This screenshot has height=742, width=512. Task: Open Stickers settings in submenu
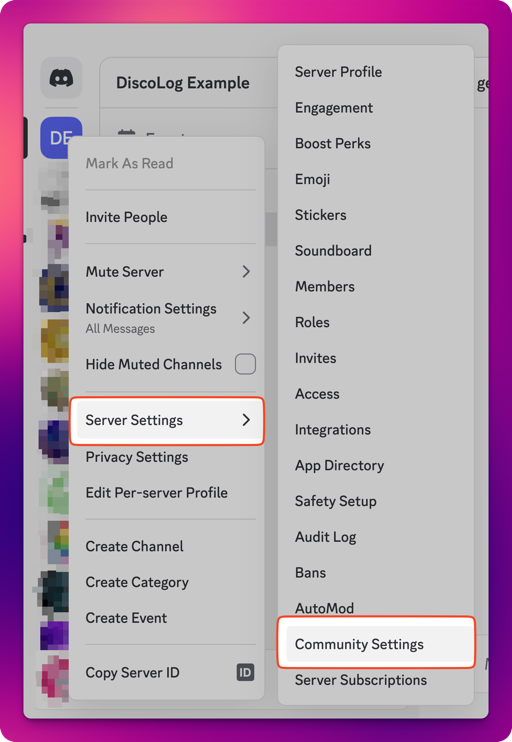pyautogui.click(x=376, y=215)
